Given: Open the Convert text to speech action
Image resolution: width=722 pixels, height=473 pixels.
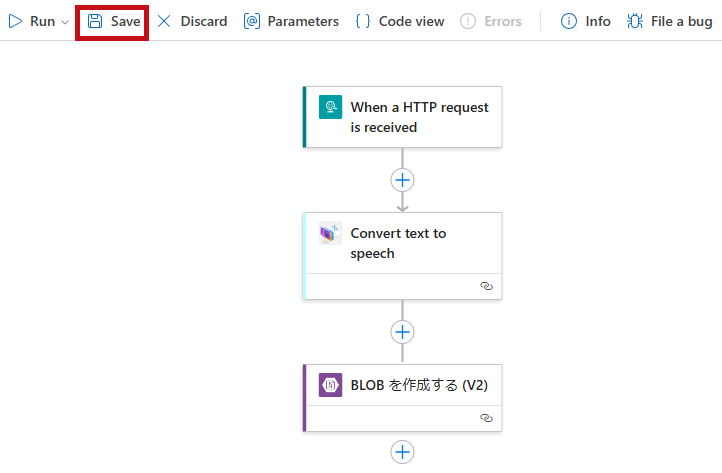Looking at the screenshot, I should pos(402,243).
